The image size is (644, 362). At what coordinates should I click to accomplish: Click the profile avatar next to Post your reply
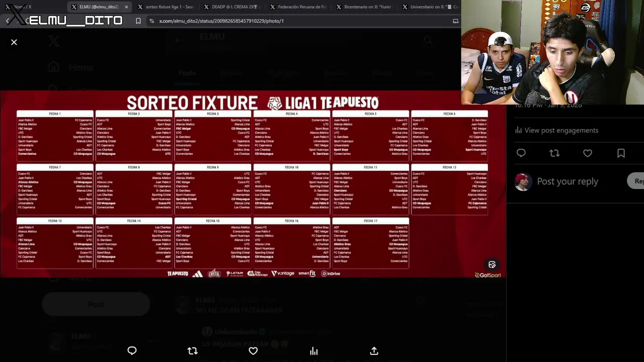523,182
